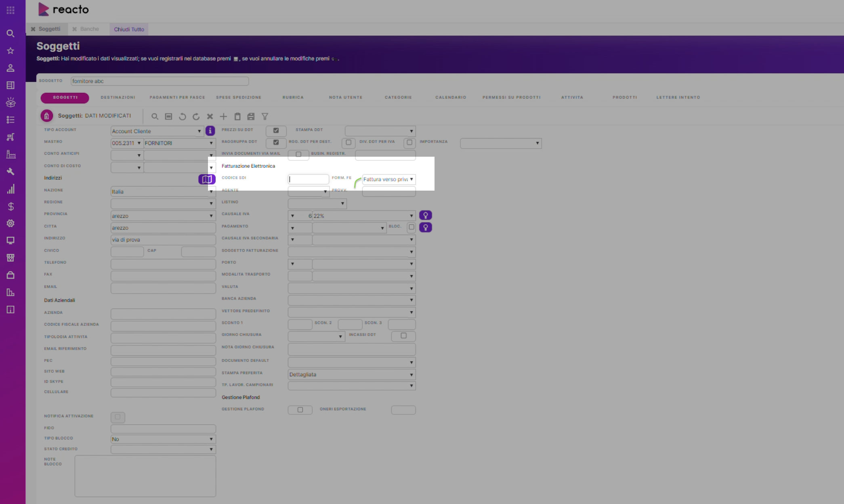The height and width of the screenshot is (504, 844).
Task: Click the undo arrow toolbar icon
Action: (182, 116)
